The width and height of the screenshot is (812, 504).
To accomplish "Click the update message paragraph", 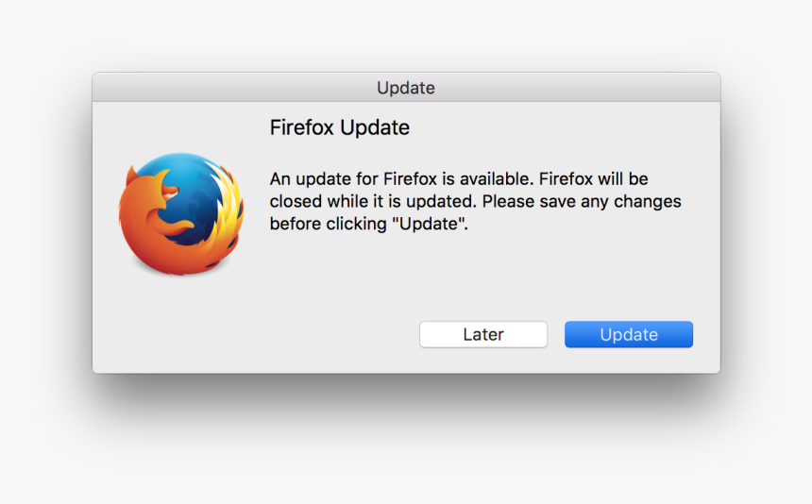I will [x=475, y=201].
